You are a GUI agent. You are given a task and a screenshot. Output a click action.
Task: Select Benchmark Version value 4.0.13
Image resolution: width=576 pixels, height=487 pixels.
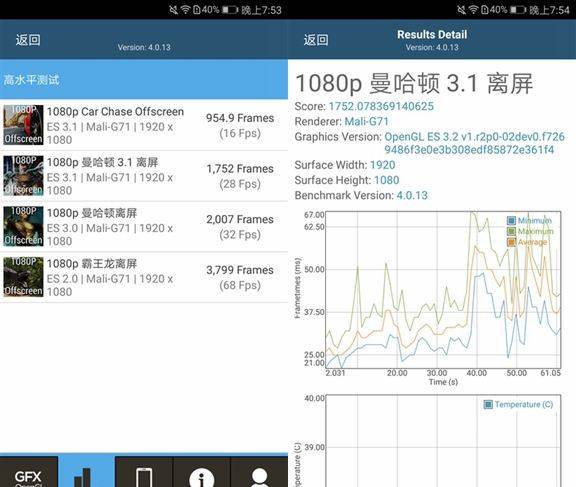coord(412,195)
